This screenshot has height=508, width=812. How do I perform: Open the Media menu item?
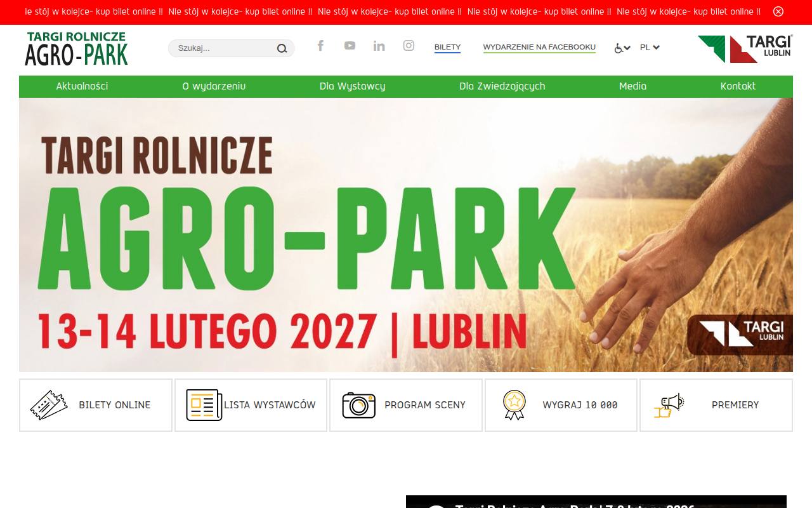(x=632, y=86)
